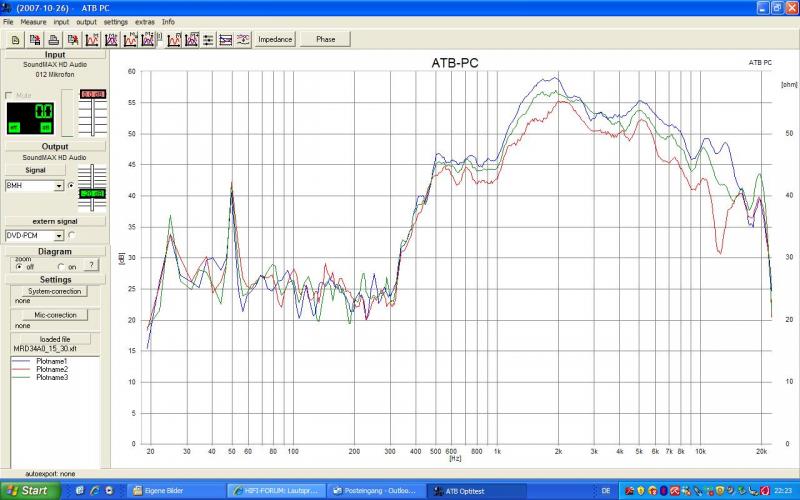The width and height of the screenshot is (800, 500).
Task: Click the export file icon beside printer
Action: click(73, 39)
